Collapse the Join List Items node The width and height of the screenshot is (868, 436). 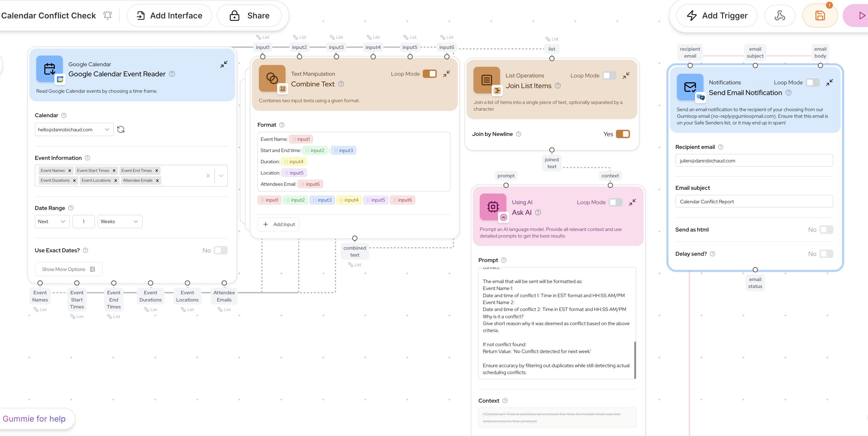click(x=626, y=75)
